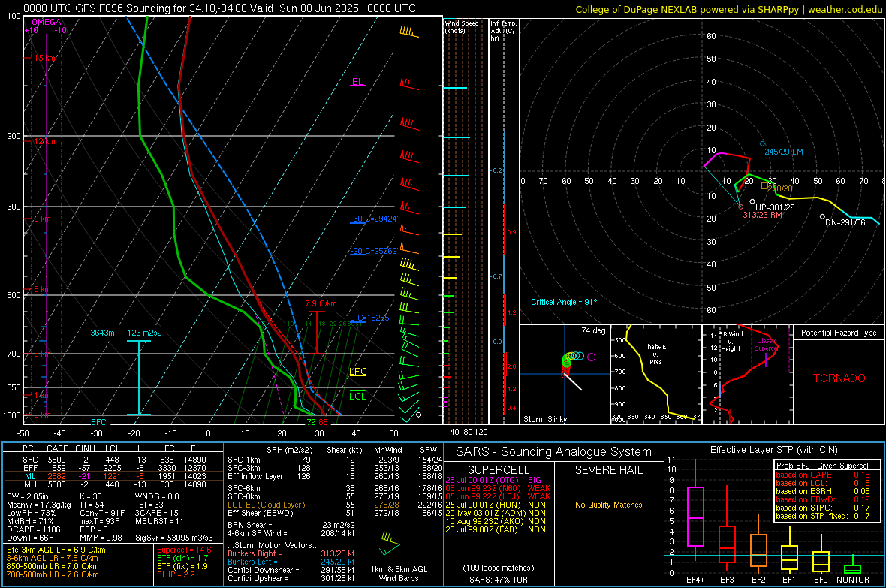
Task: Click the Effective Layer STP (with CIN) title
Action: click(773, 450)
